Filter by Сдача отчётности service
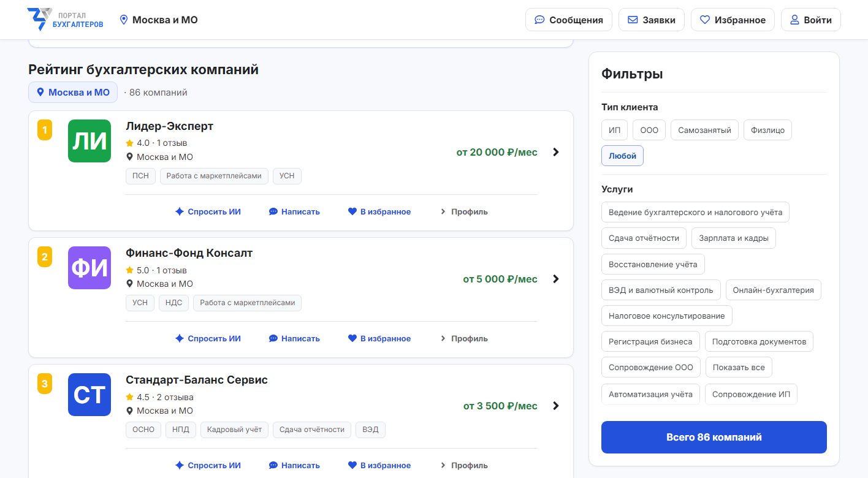Viewport: 868px width, 478px height. click(x=644, y=238)
